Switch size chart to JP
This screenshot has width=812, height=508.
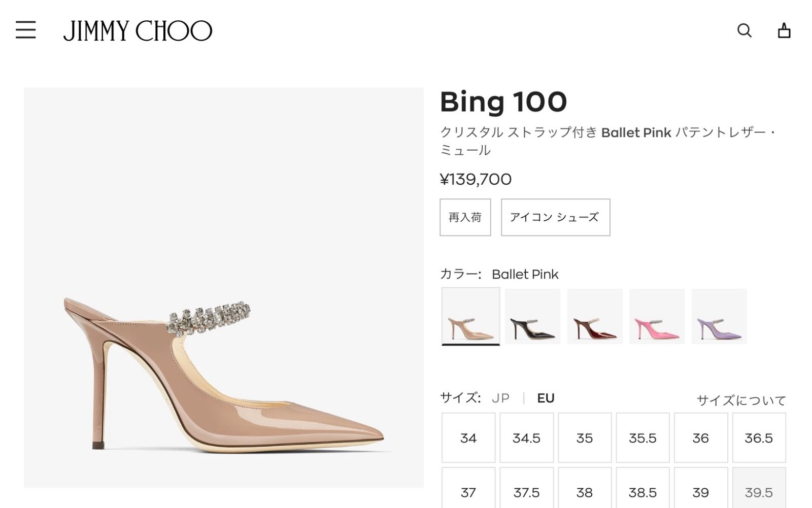(500, 398)
